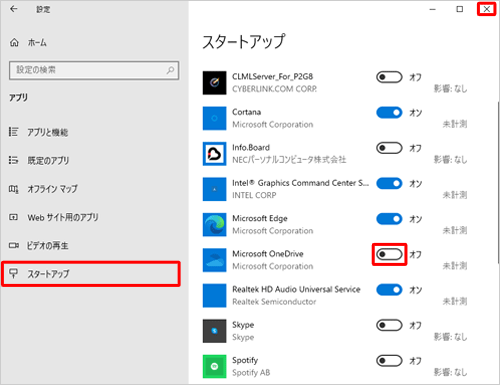Screen dimensions: 500x385
Task: Minimize the settings window
Action: click(433, 9)
